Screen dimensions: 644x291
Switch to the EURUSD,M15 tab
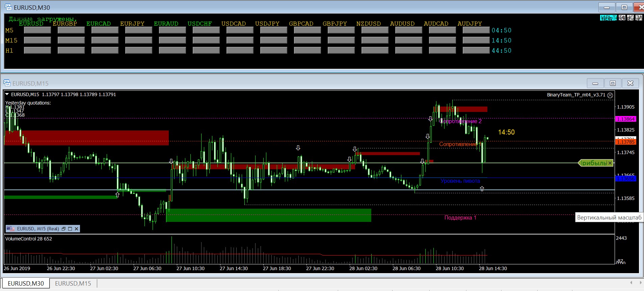pos(73,283)
